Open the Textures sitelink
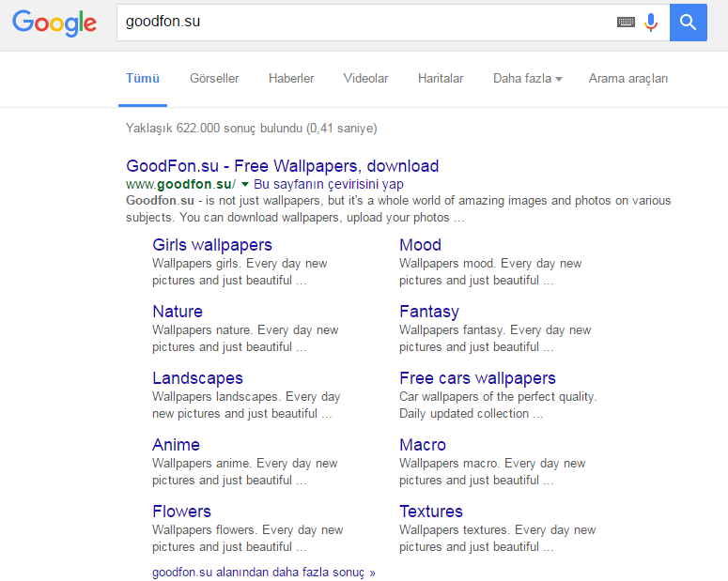 tap(431, 512)
